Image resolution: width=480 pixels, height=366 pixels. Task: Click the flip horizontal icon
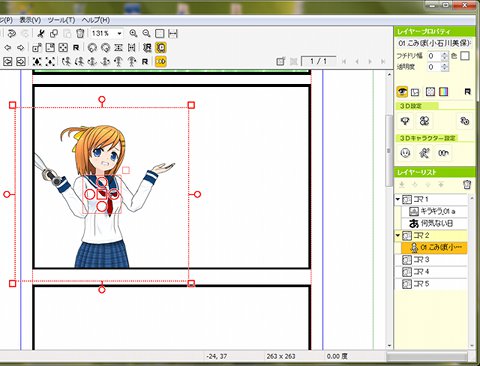tap(132, 48)
